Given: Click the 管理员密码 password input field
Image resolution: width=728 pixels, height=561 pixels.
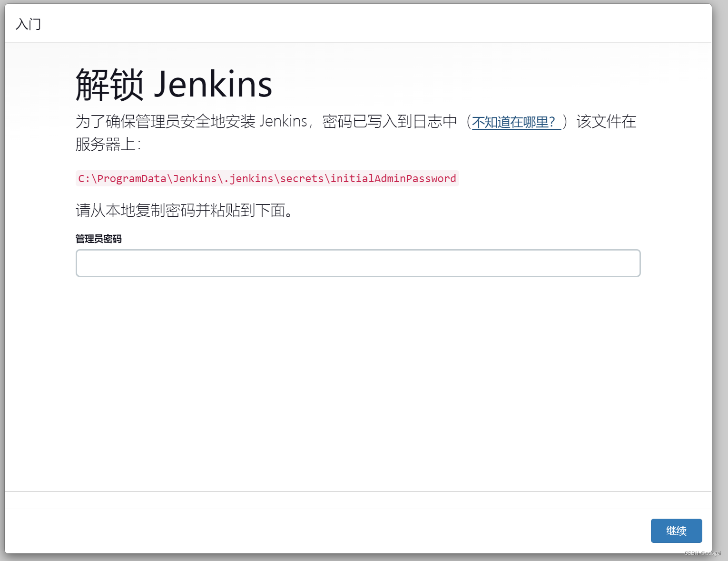Looking at the screenshot, I should pyautogui.click(x=358, y=263).
